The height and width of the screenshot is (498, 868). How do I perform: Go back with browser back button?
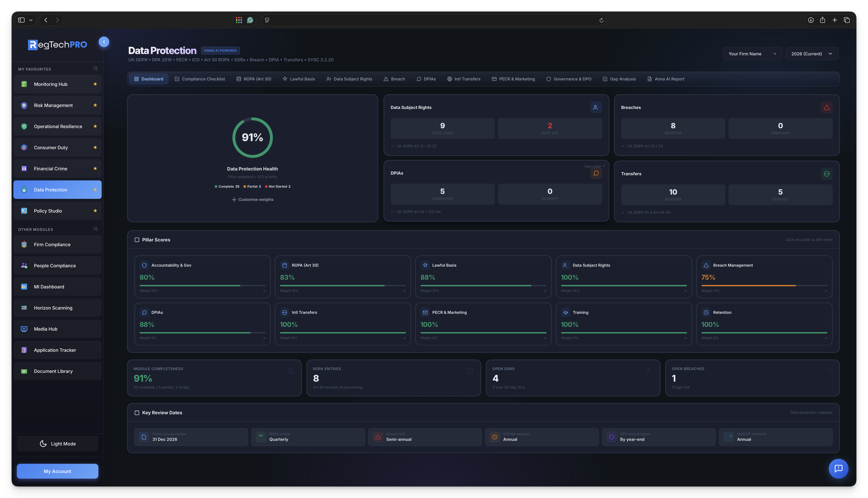click(46, 20)
